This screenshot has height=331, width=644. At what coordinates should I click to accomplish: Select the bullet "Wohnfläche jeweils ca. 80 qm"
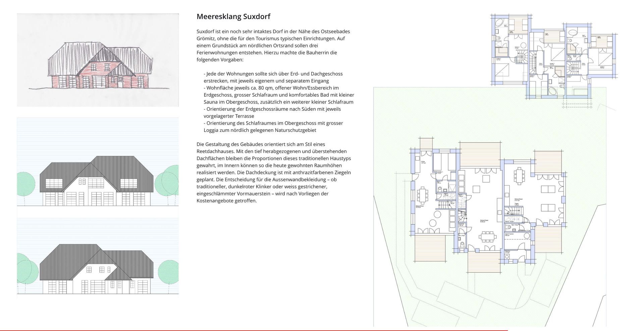[x=278, y=95]
